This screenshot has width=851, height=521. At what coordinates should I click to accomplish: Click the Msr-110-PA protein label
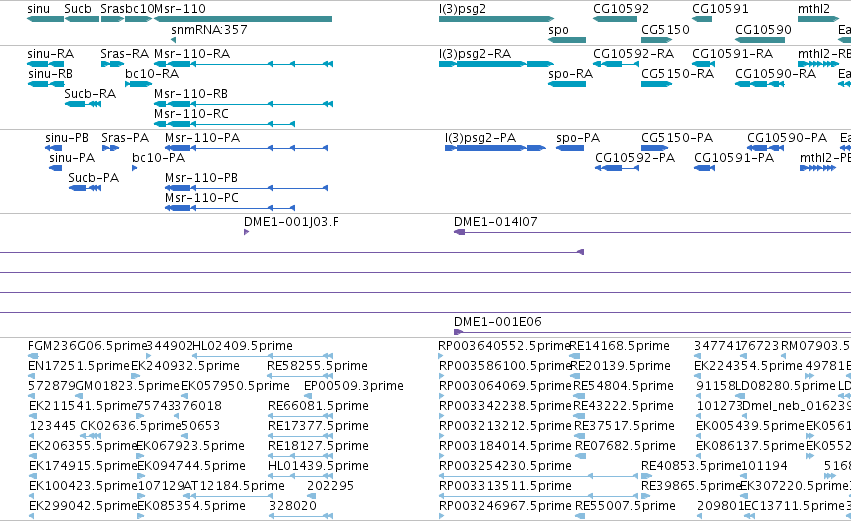202,138
